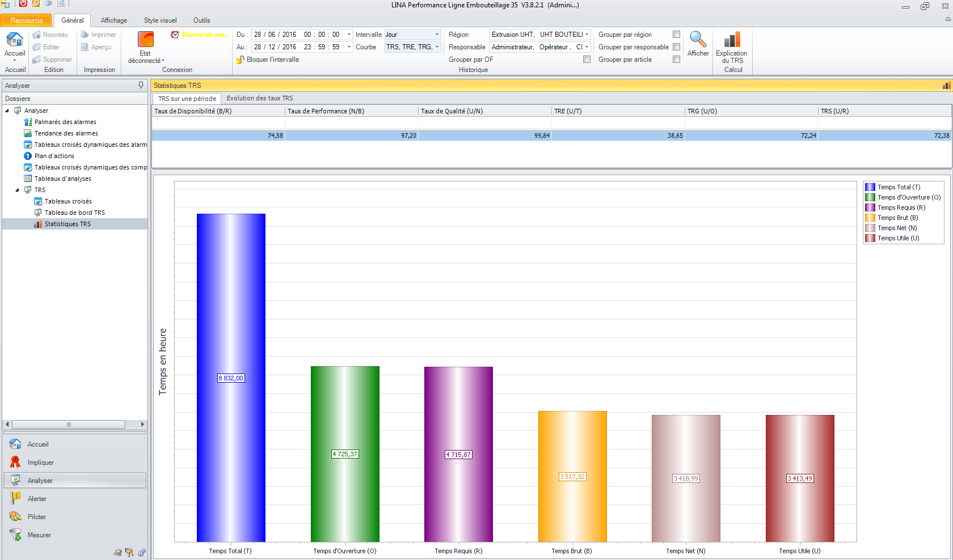Screen dimensions: 953x560
Task: Click the Accueil house icon in navigation pane
Action: pyautogui.click(x=15, y=444)
